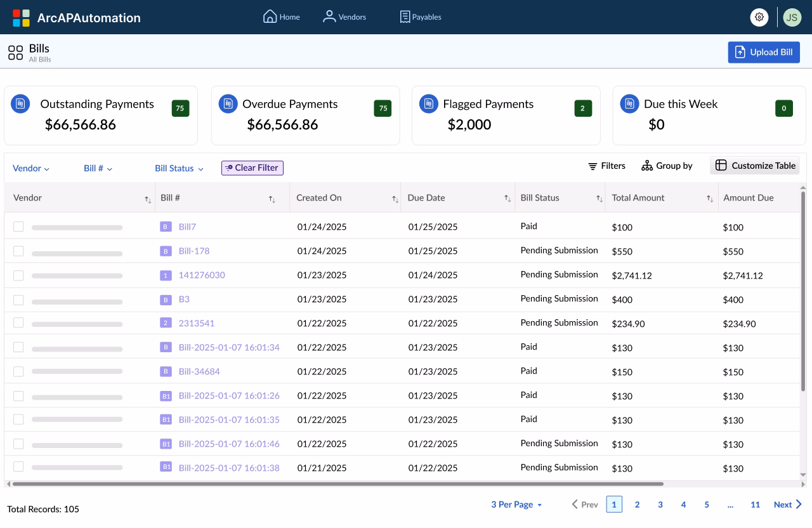Check the checkbox in the Bill-2025-01-07 16:01:34 row
The width and height of the screenshot is (812, 528).
coord(18,347)
